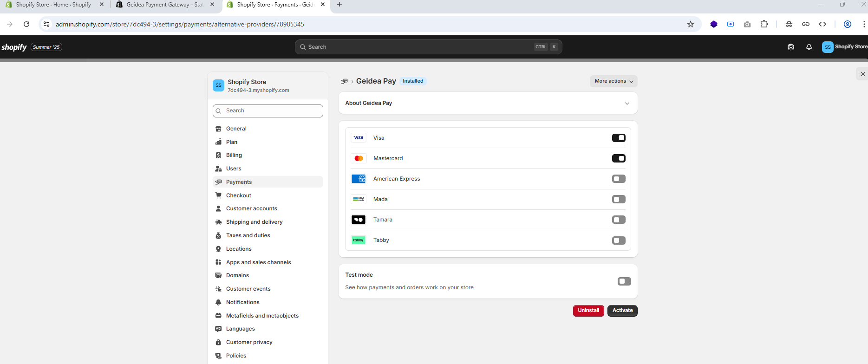Click the Installed status badge

[413, 81]
